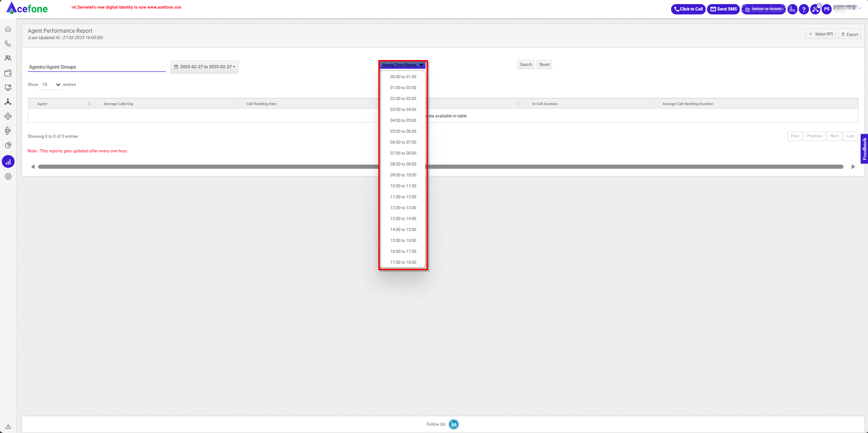Open the Feedback side tab

864,149
